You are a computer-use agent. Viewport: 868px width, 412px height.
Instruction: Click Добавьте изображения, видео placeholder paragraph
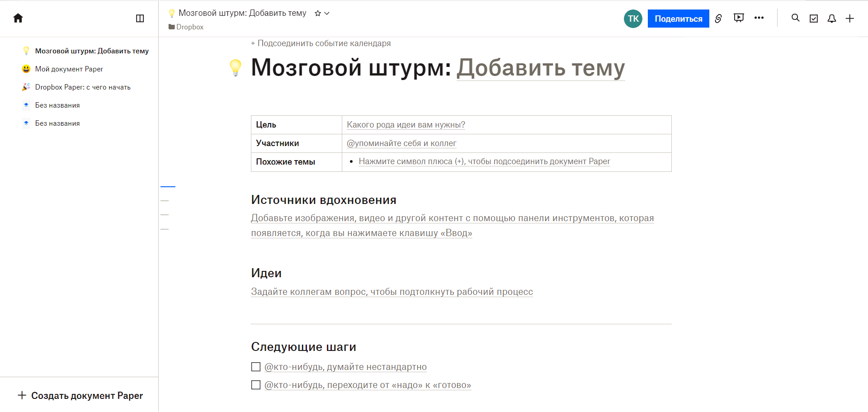(452, 226)
